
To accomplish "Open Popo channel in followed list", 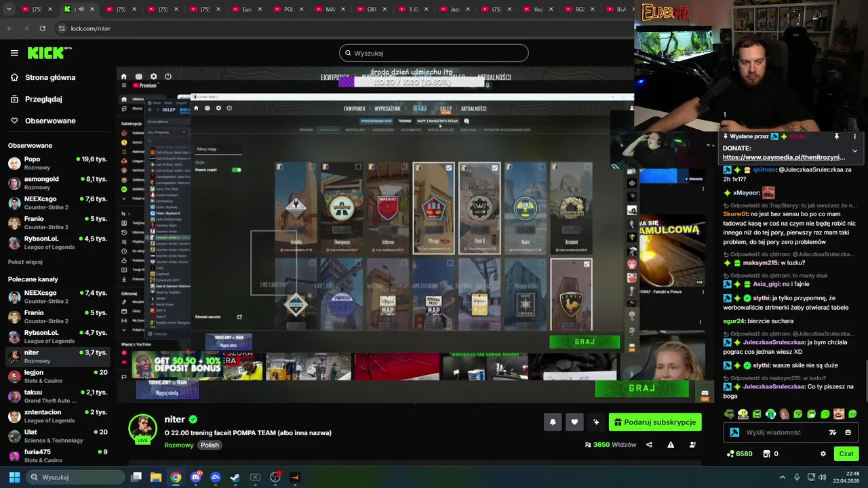I will pos(58,163).
